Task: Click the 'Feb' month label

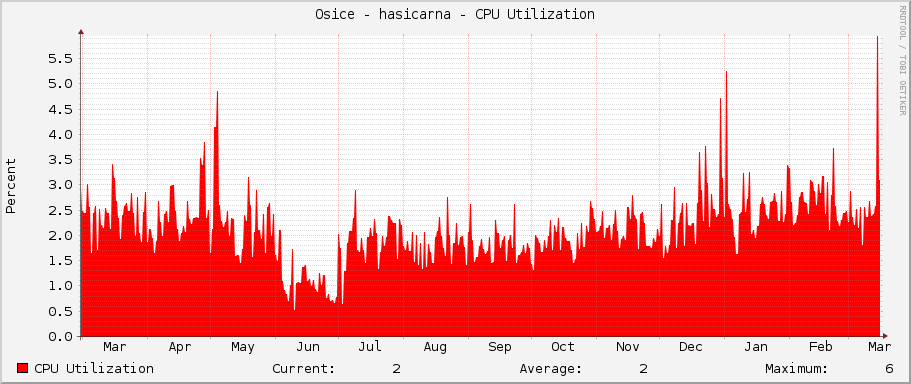Action: 820,347
